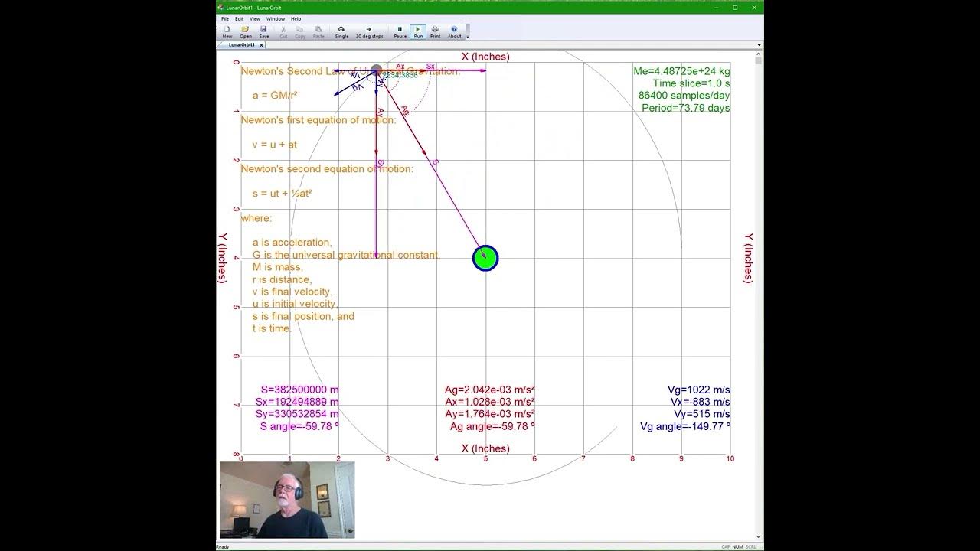Click the gray Moon dot at orbit top
Viewport: 980px width, 551px height.
point(376,70)
